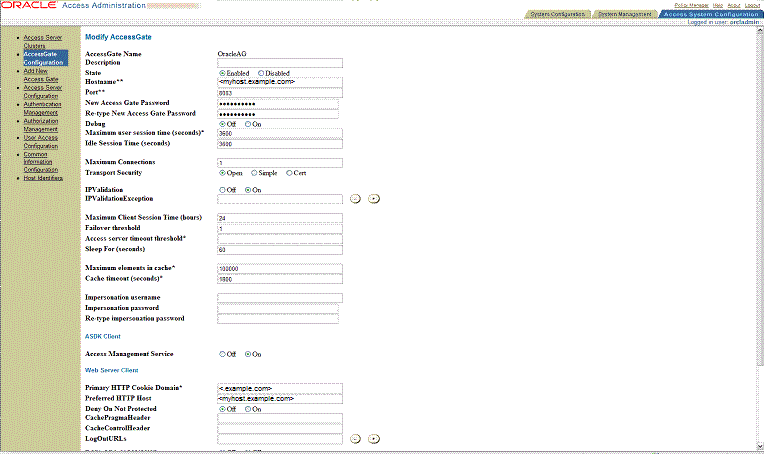Click the scrollbar up arrow
The image size is (765, 454).
760,29
